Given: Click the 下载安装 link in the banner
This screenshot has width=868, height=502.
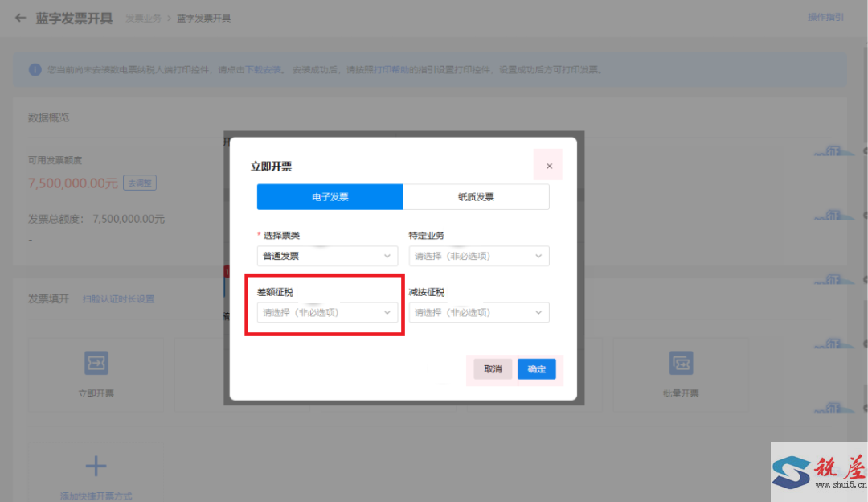Looking at the screenshot, I should (x=264, y=70).
